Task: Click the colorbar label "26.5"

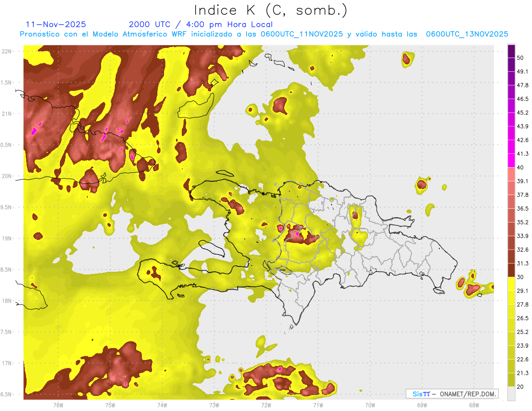Action: (523, 318)
